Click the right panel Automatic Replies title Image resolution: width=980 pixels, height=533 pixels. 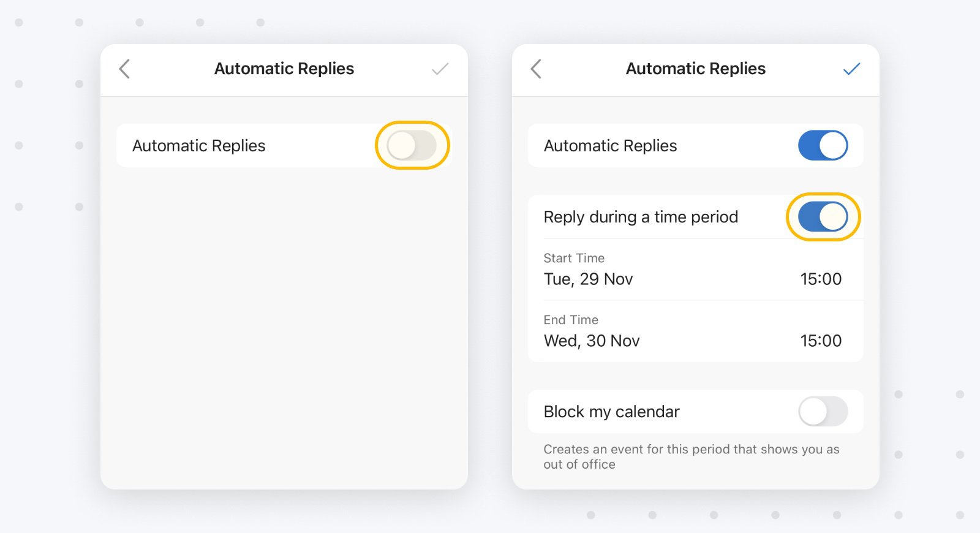click(x=696, y=69)
